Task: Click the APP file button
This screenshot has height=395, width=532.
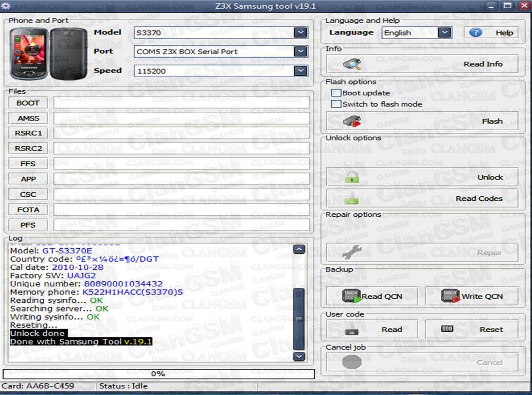Action: pyautogui.click(x=28, y=179)
